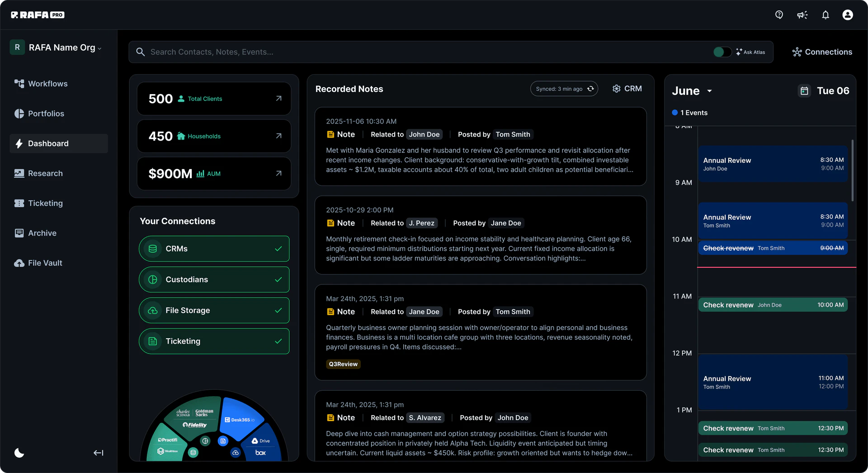Viewport: 868px width, 473px height.
Task: Enable the Ask Atlas toggle
Action: (722, 52)
